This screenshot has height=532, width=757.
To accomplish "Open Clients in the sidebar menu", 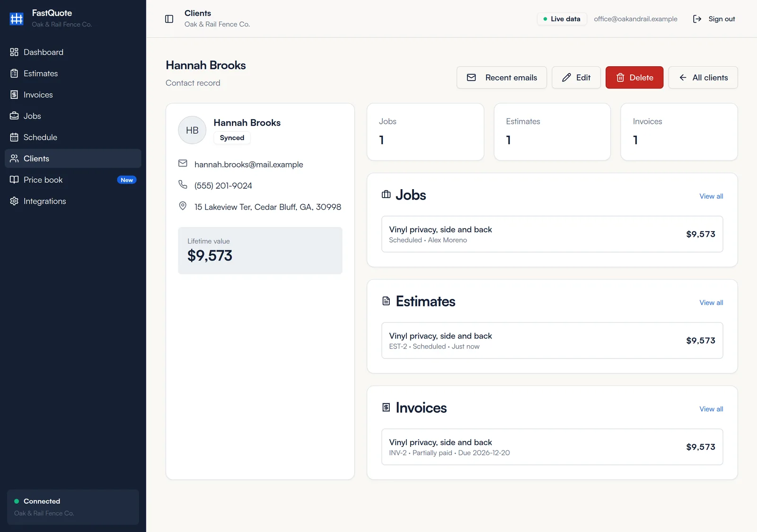I will click(73, 158).
